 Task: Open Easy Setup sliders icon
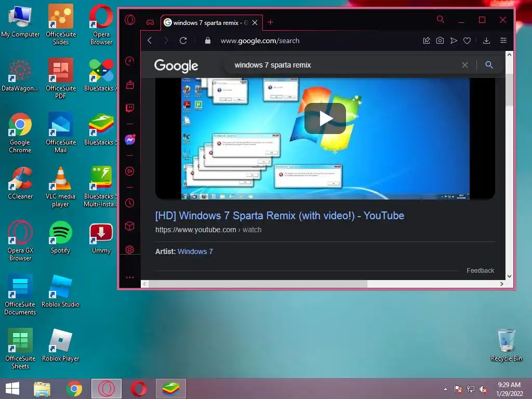point(503,41)
